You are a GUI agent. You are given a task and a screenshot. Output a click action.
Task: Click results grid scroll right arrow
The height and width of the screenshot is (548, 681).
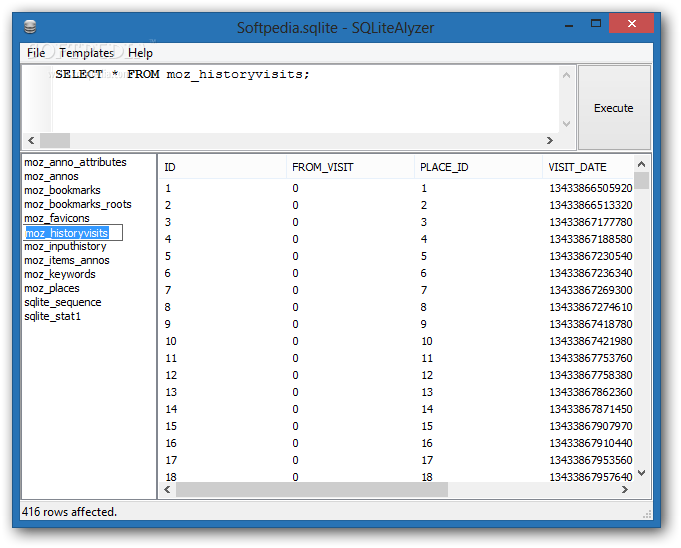tap(625, 489)
